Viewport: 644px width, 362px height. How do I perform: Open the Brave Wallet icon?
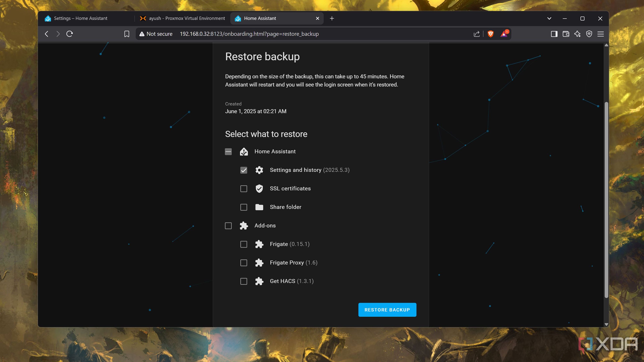[566, 34]
